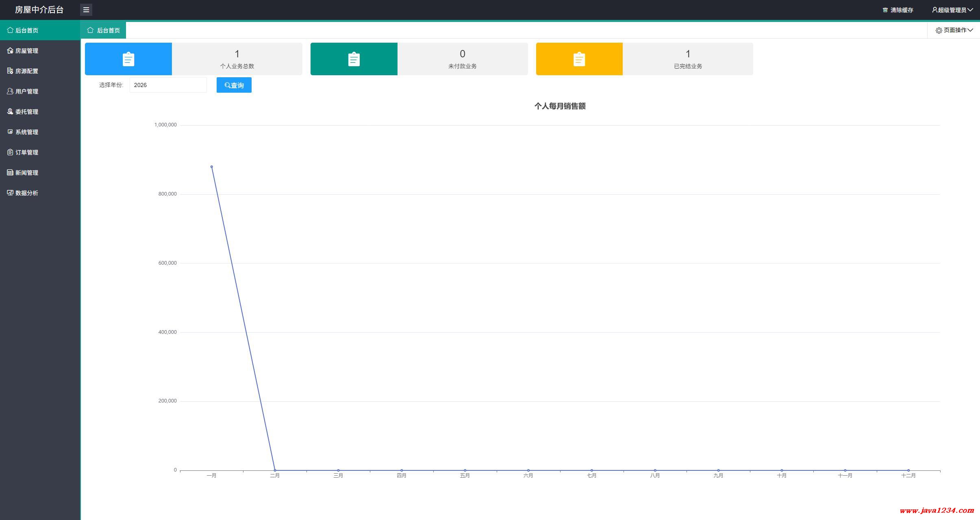Expand the 系统管理 sidebar menu

[27, 132]
